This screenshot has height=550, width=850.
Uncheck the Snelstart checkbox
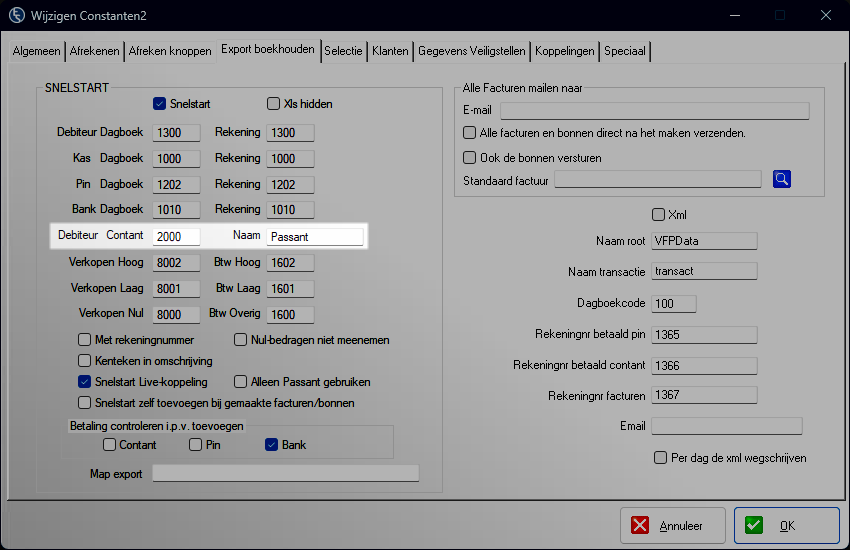(159, 104)
